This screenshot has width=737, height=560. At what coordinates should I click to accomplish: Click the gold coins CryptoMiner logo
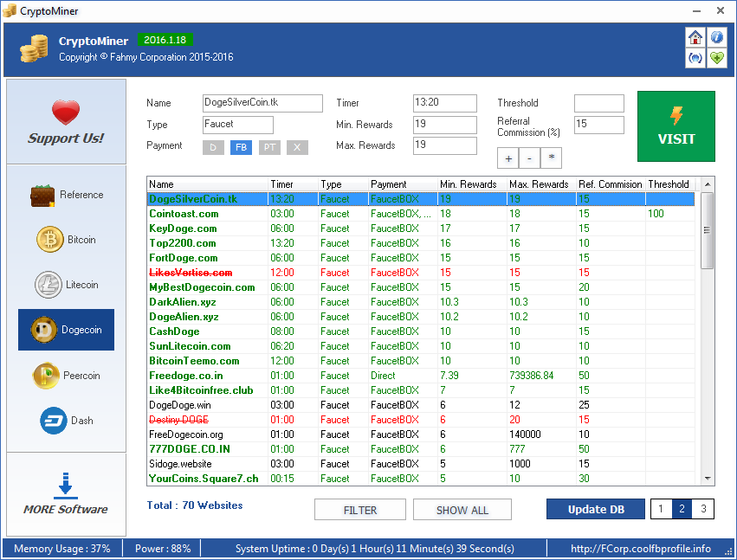point(34,48)
